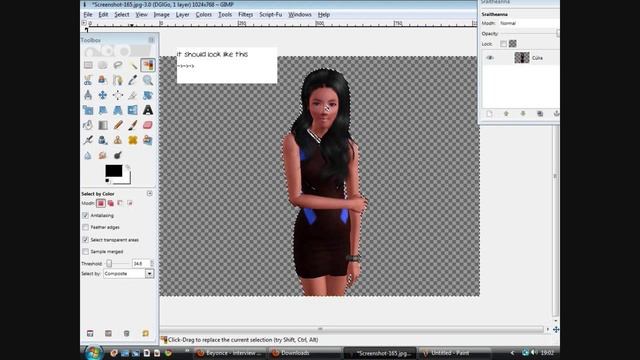Select the Color Picker eyedropper tool
This screenshot has height=360, width=640.
[x=133, y=80]
